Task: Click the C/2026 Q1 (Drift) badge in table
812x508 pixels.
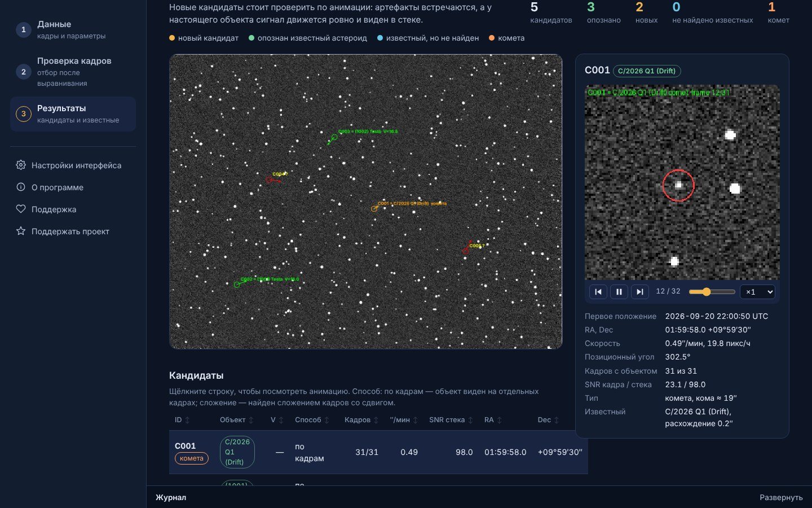Action: coord(237,452)
